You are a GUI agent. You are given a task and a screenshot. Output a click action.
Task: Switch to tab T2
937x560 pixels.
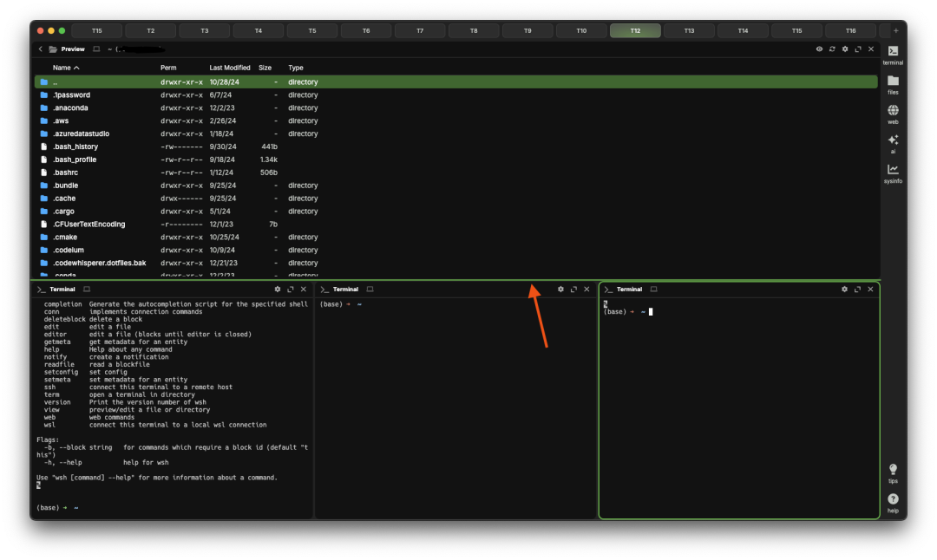[150, 29]
